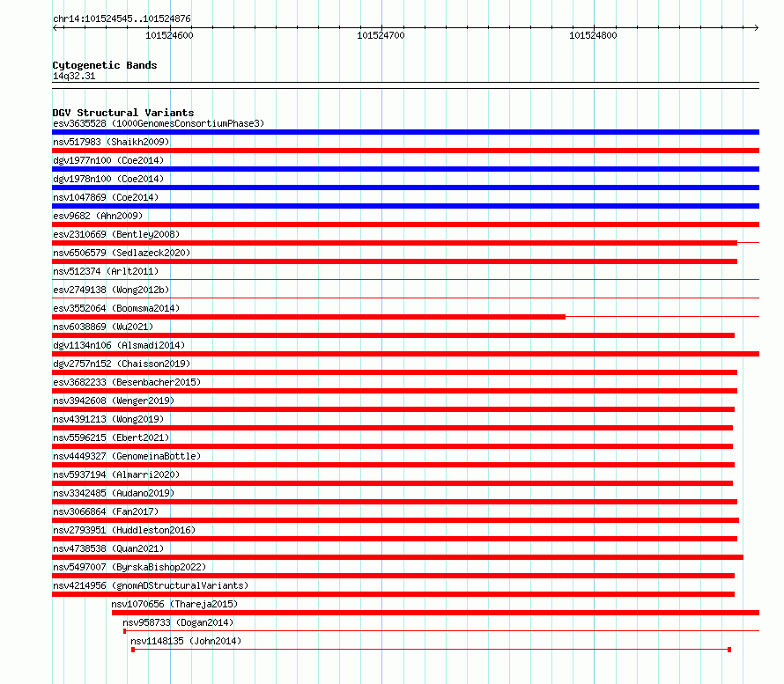This screenshot has height=684, width=784.
Task: Select cytogenetic band 14q32.31
Action: (74, 76)
